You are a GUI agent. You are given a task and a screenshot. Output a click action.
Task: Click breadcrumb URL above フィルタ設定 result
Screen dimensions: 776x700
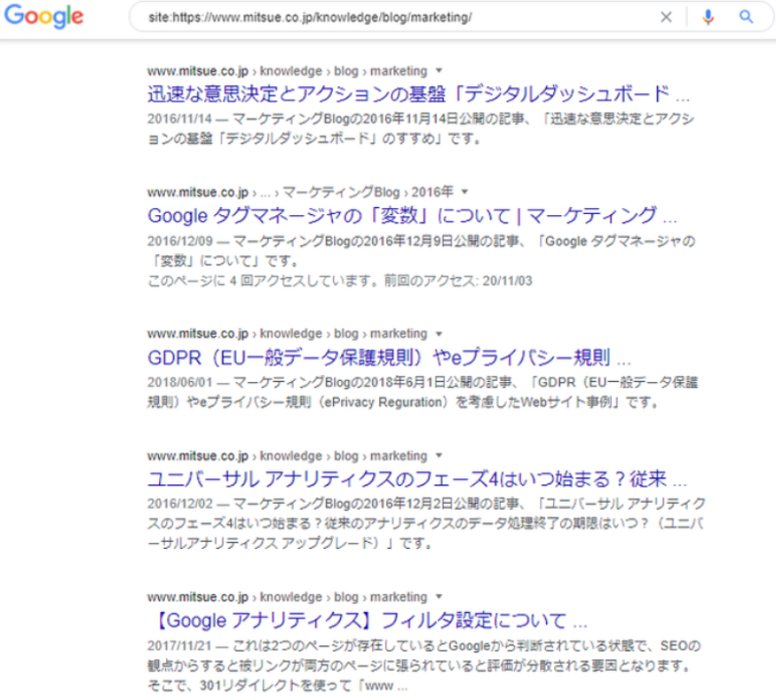(x=287, y=597)
